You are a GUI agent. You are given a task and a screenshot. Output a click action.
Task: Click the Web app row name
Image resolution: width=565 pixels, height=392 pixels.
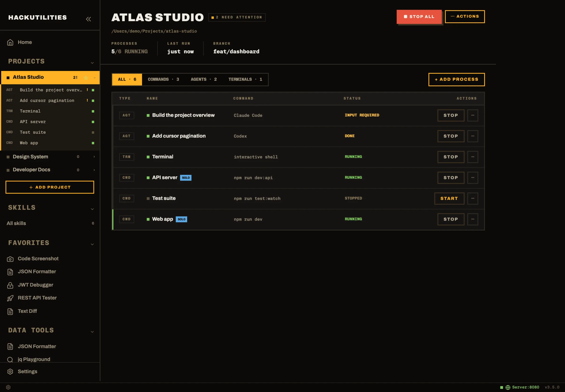pos(162,219)
